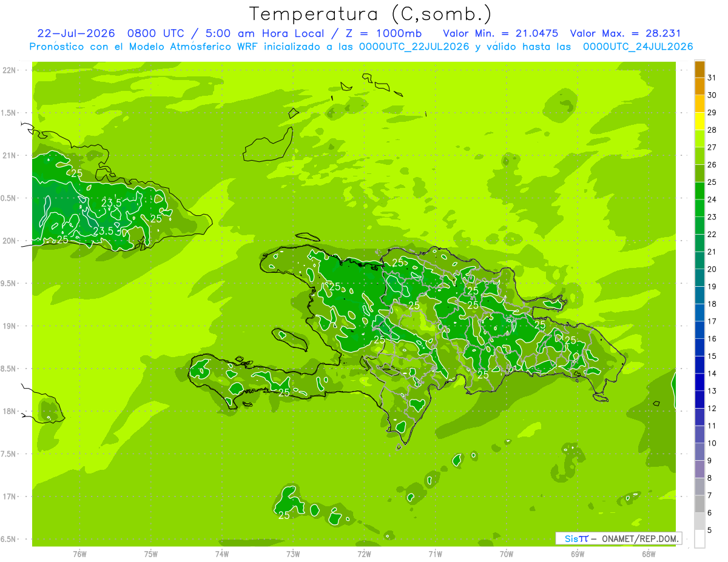Viewport: 728px width, 562px height.
Task: Click the "22N" latitude label
Action: 9,70
